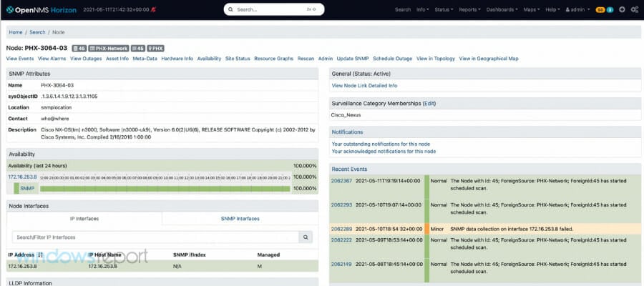Open View in Topology link
This screenshot has height=286, width=644.
click(435, 59)
